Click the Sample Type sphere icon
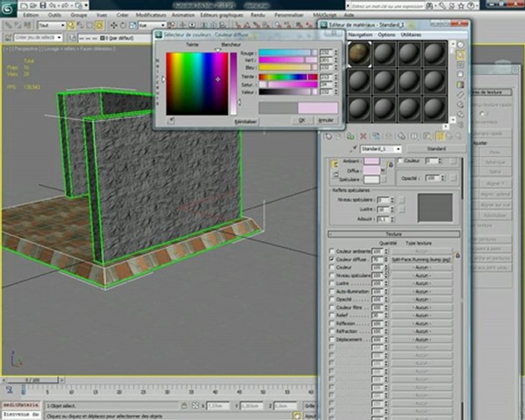 (461, 45)
